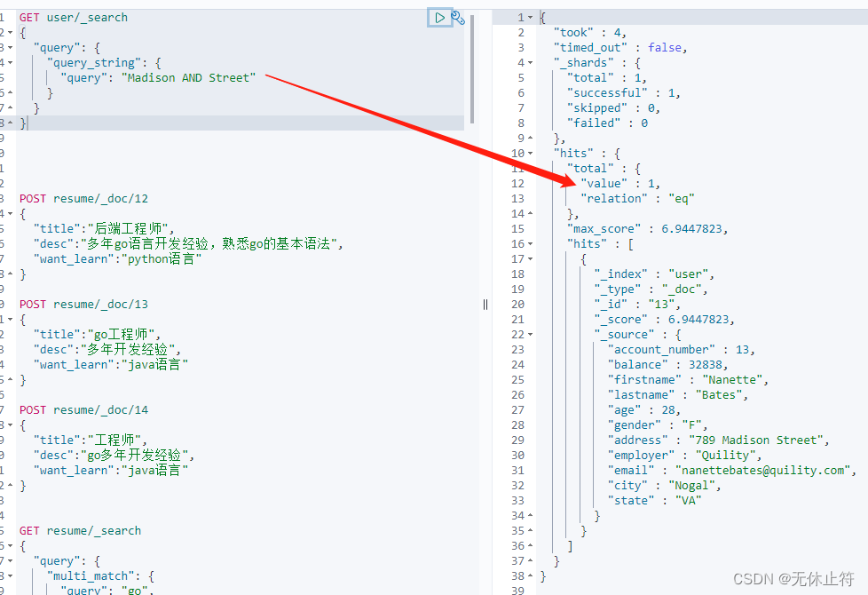Click the "_type" : "_doc" response line
Image resolution: width=868 pixels, height=595 pixels.
coord(651,290)
